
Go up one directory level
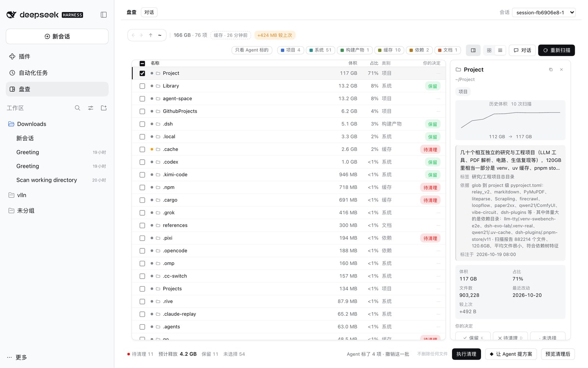point(151,35)
